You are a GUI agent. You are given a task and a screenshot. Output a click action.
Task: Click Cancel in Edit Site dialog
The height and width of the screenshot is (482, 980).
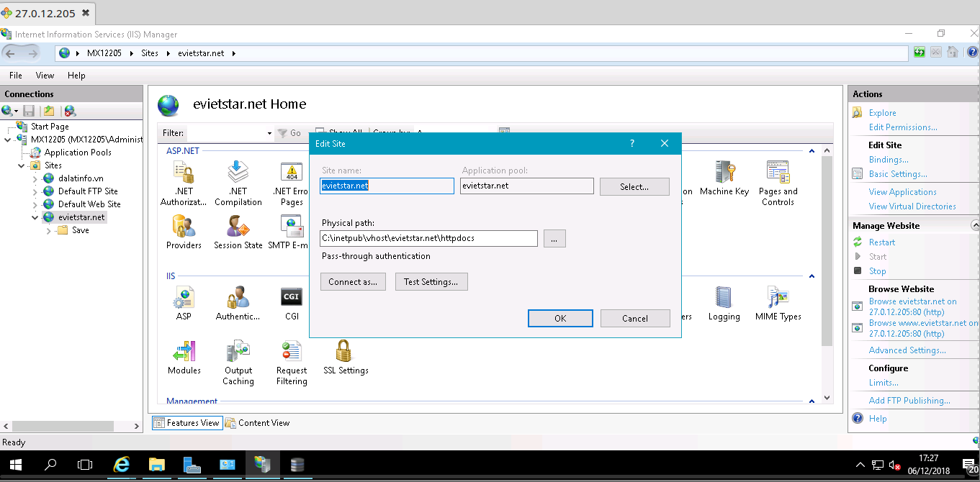coord(635,318)
